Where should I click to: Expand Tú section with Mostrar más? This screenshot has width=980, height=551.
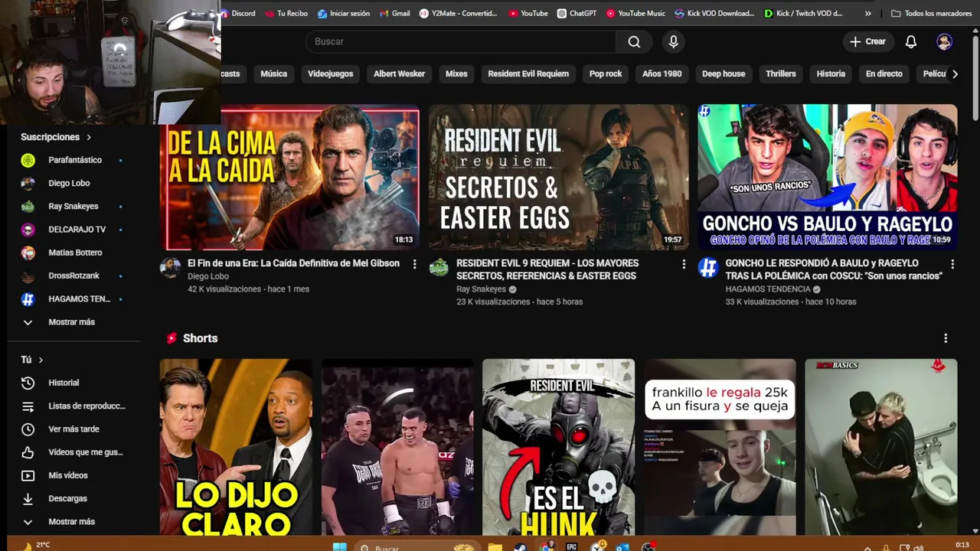71,521
